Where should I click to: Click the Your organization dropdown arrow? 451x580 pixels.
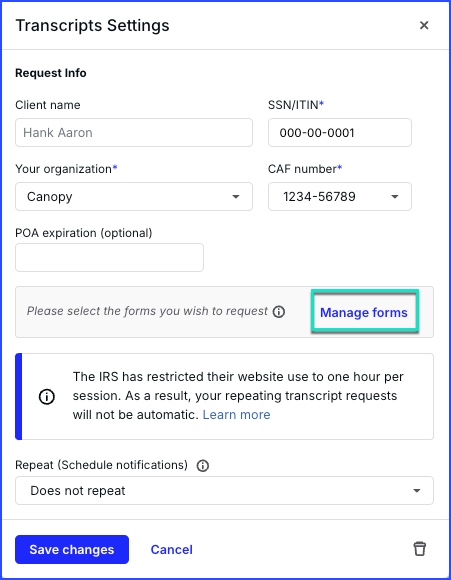click(236, 197)
